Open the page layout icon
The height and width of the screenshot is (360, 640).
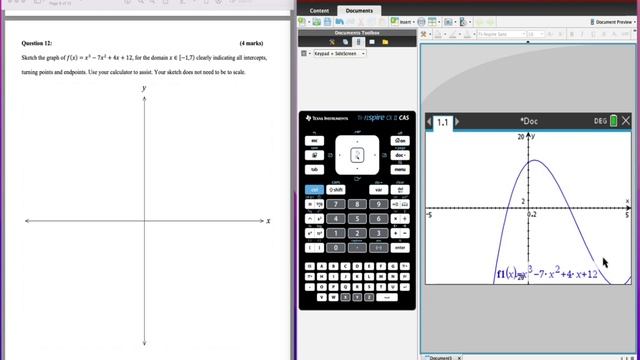pos(432,22)
